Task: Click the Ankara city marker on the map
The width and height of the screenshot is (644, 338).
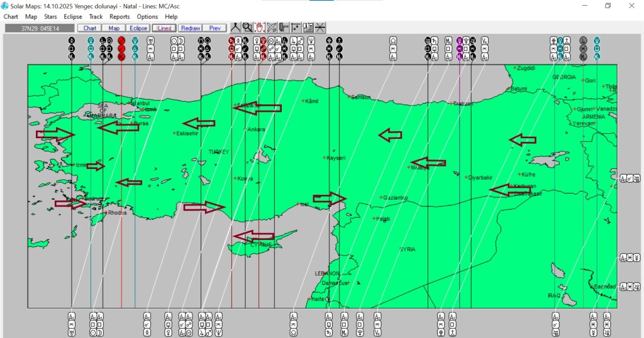Action: [x=245, y=129]
